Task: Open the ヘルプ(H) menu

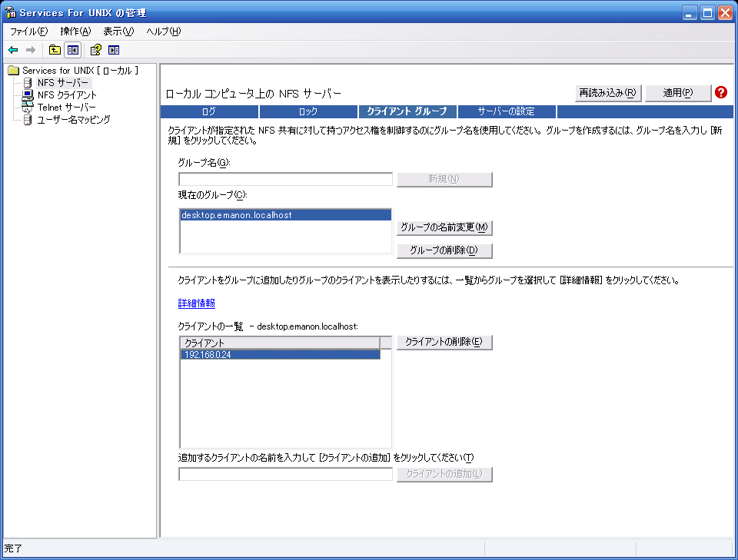Action: tap(163, 31)
